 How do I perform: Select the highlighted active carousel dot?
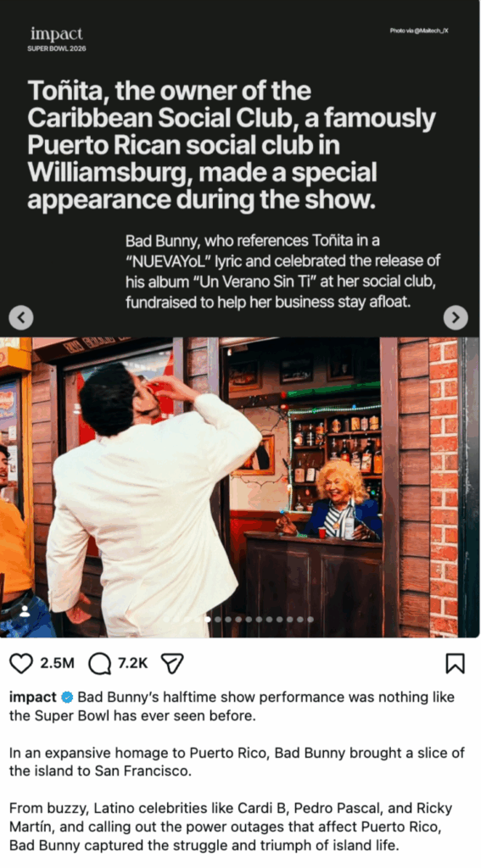[x=207, y=620]
